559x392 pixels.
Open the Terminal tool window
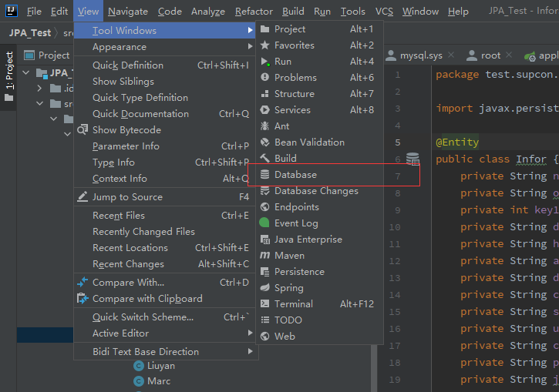pyautogui.click(x=319, y=304)
